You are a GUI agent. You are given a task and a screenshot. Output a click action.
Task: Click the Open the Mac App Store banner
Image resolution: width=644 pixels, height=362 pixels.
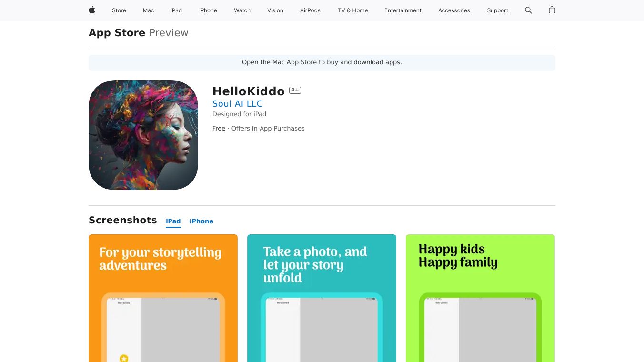322,62
